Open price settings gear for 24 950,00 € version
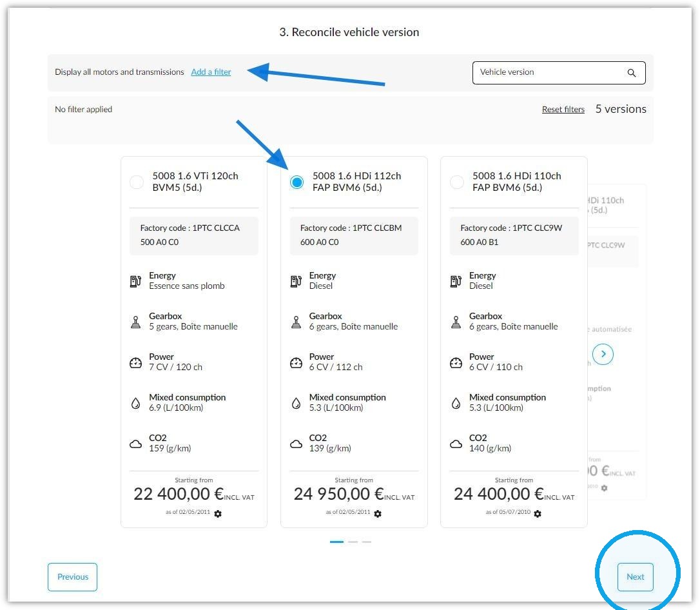Image resolution: width=700 pixels, height=610 pixels. 378,513
